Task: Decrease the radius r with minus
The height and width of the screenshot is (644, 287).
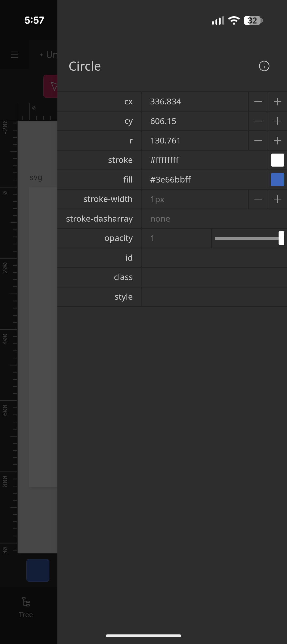Action: (x=258, y=141)
